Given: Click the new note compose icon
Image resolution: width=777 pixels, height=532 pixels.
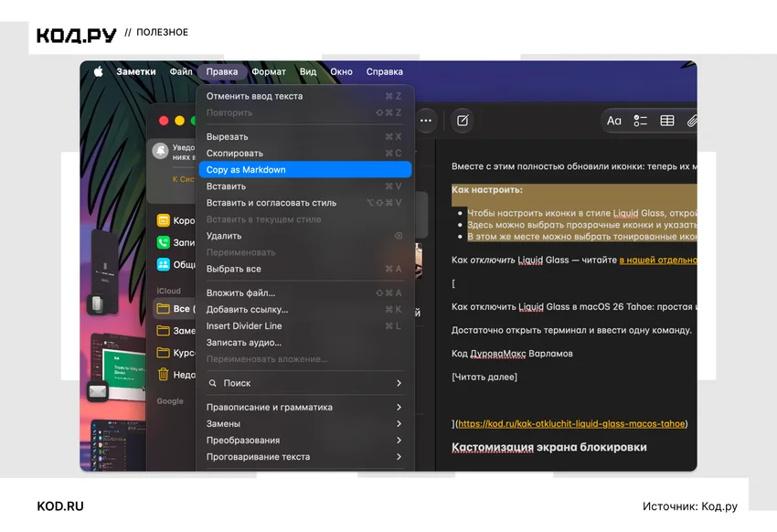Looking at the screenshot, I should tap(463, 121).
